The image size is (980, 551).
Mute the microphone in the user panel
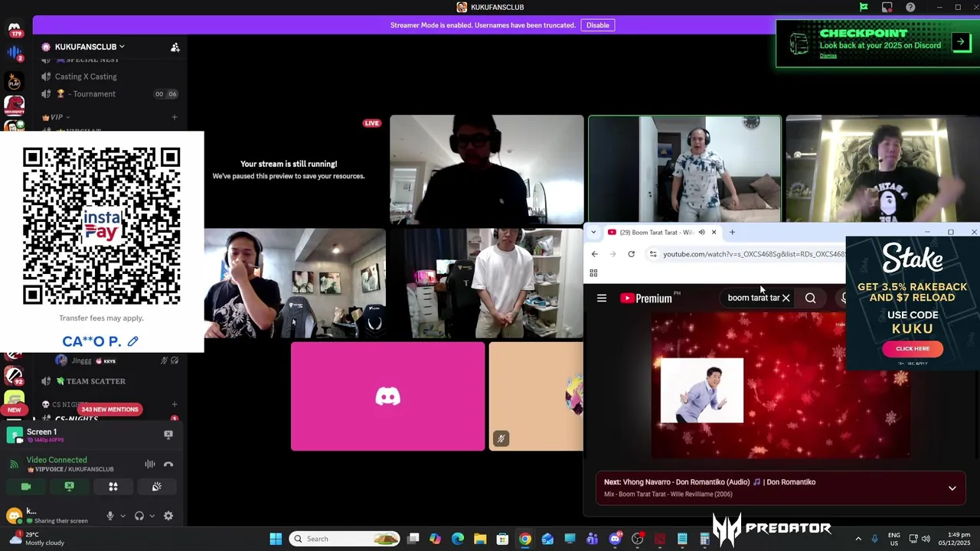click(110, 516)
